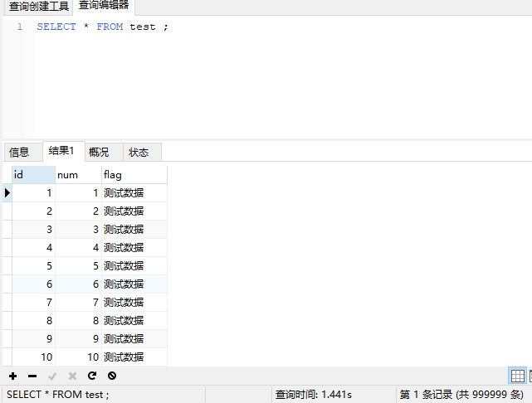Click num cell with value 5
This screenshot has width=532, height=403.
[78, 266]
